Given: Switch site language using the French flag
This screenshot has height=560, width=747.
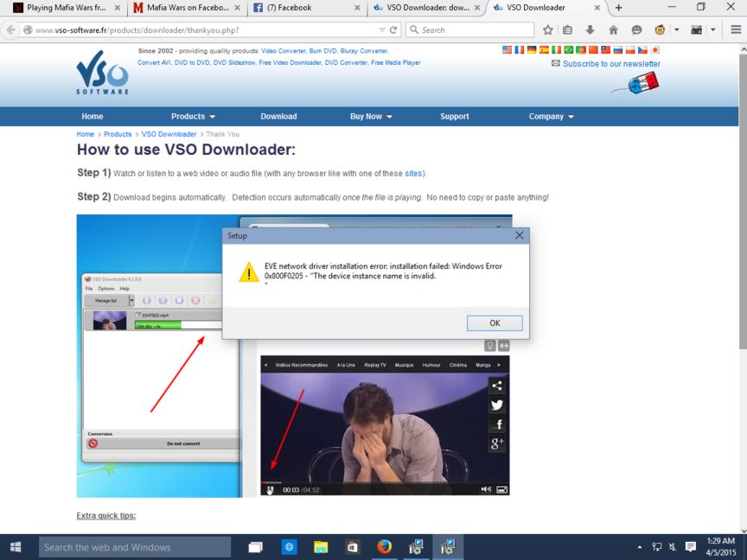Looking at the screenshot, I should (520, 49).
